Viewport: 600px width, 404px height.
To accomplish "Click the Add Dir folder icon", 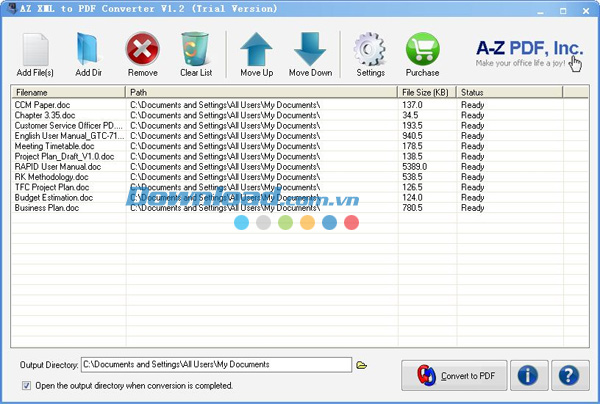I will (x=88, y=49).
